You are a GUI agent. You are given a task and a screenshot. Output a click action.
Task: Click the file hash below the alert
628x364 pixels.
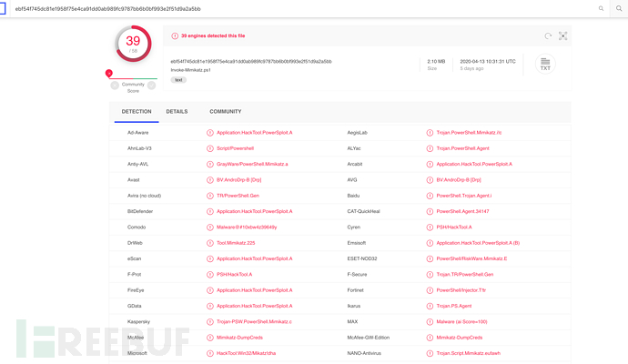[x=251, y=62]
